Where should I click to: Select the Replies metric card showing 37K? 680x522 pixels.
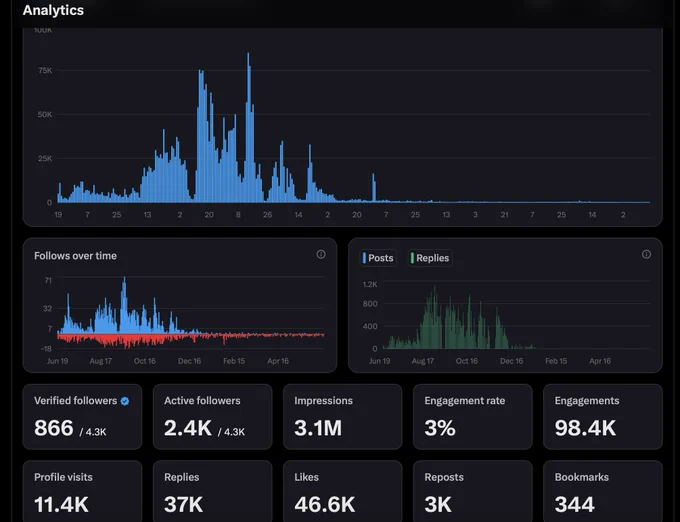click(x=212, y=491)
